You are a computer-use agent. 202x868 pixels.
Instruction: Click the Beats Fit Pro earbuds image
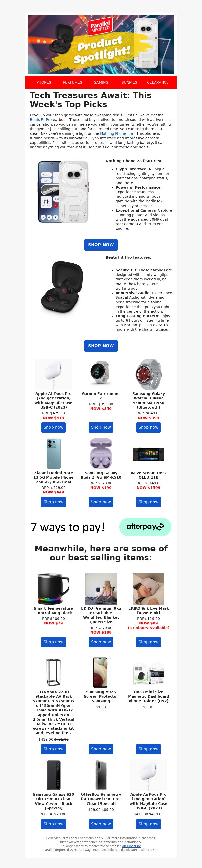[x=62, y=287]
